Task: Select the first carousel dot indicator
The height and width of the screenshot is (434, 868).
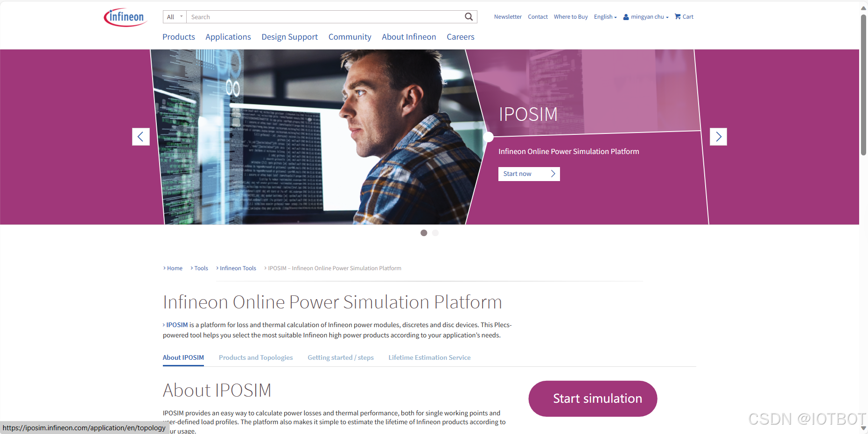Action: click(x=424, y=233)
